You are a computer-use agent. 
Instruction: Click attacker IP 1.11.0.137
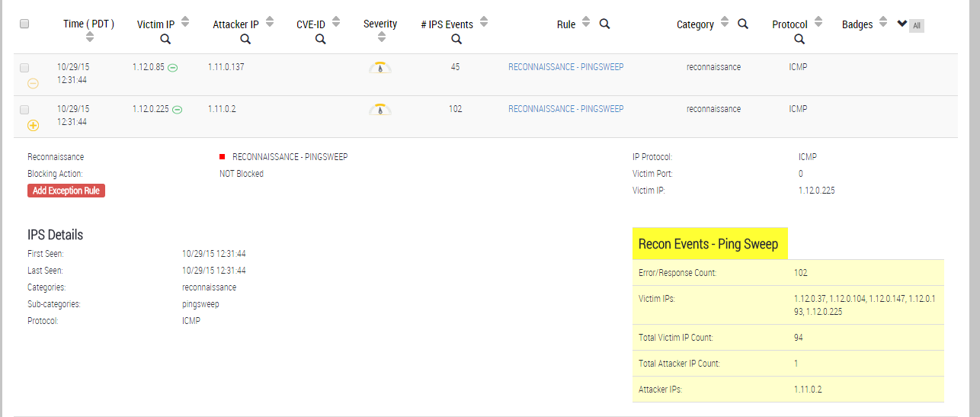tap(226, 67)
